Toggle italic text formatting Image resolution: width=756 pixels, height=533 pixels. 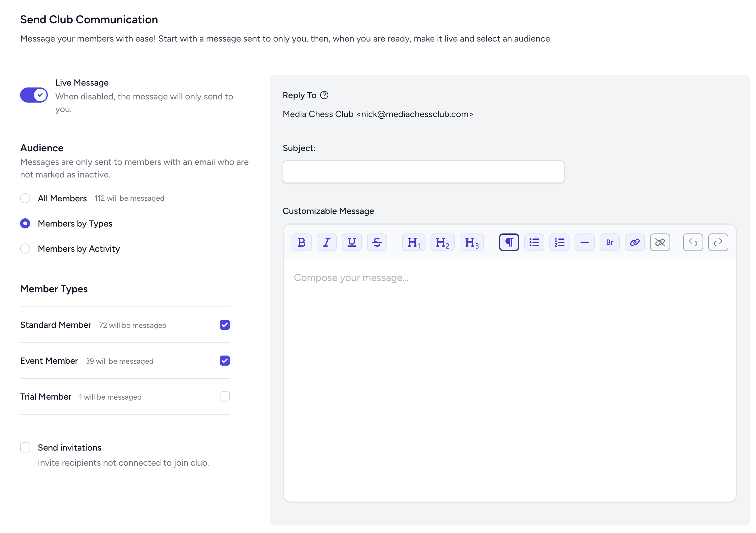(326, 243)
